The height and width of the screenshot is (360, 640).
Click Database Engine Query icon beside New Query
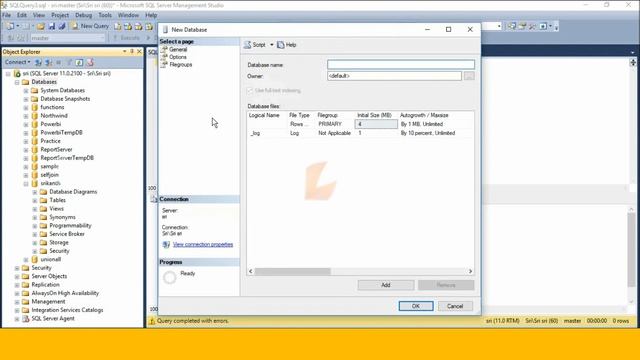118,26
